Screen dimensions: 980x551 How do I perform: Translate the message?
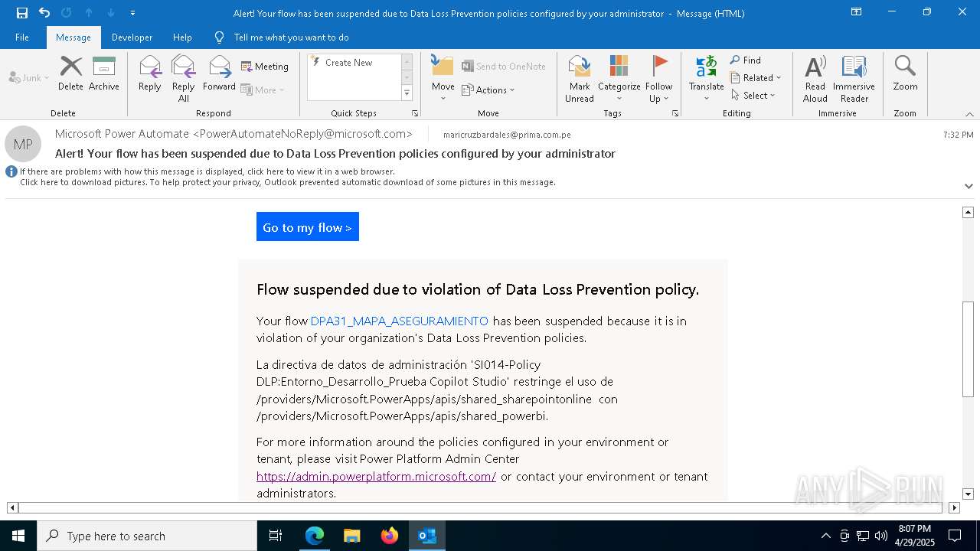click(706, 79)
